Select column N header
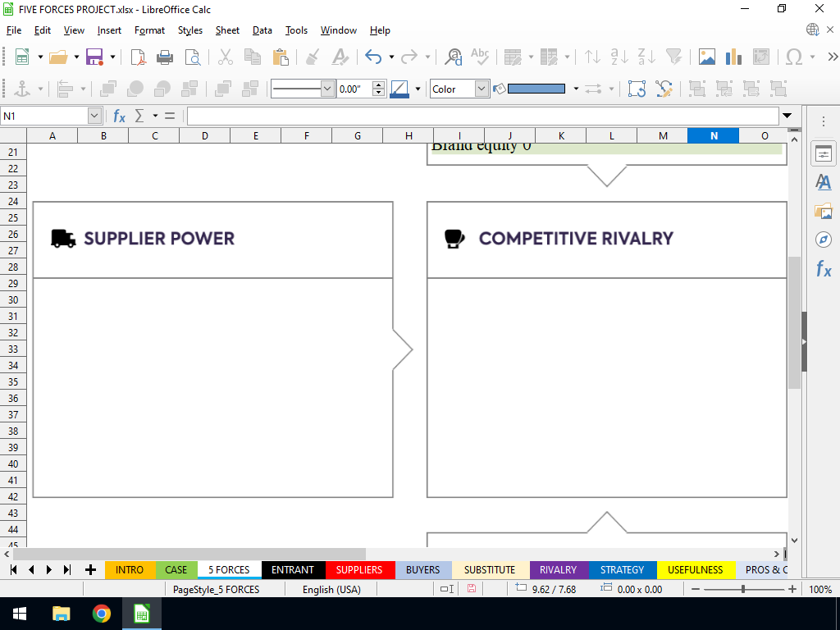Viewport: 840px width, 630px height. point(714,135)
